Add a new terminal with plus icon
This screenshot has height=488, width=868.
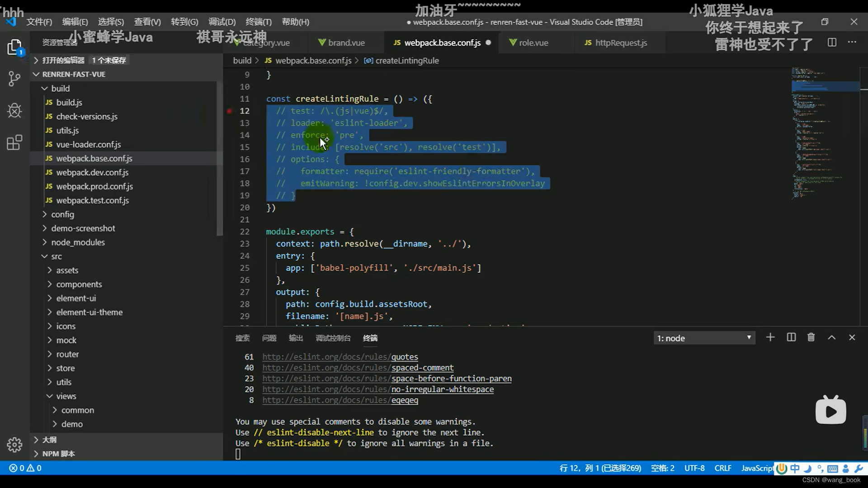point(770,338)
